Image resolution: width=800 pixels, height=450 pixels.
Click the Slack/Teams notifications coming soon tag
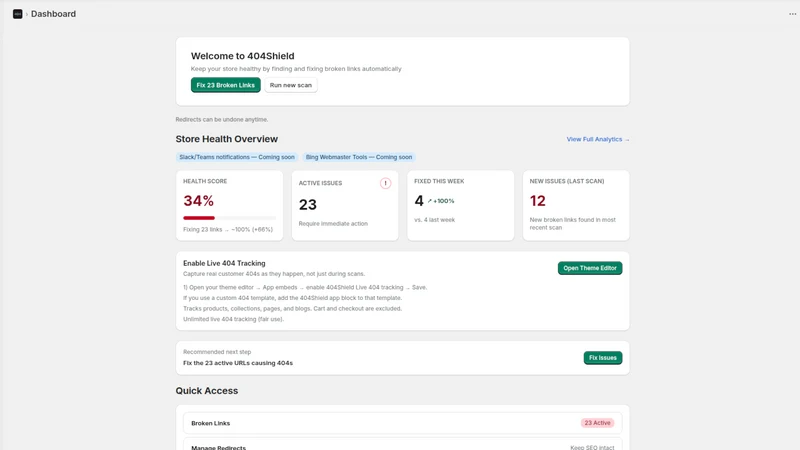237,157
